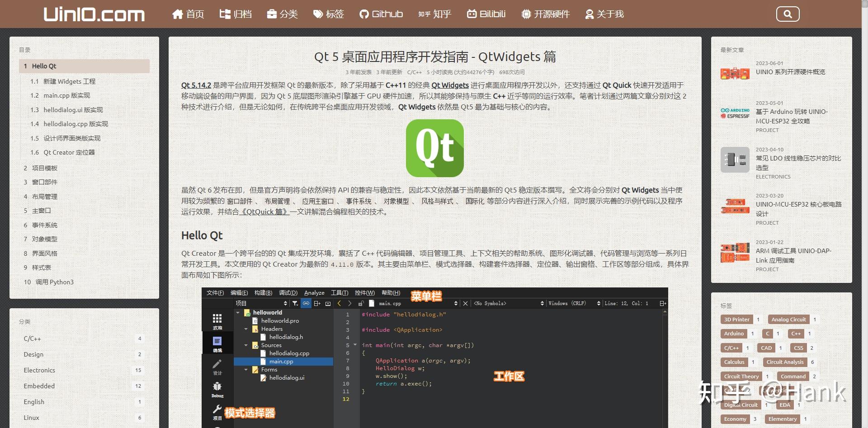
Task: Select main.cpp in the project tree
Action: (x=281, y=362)
